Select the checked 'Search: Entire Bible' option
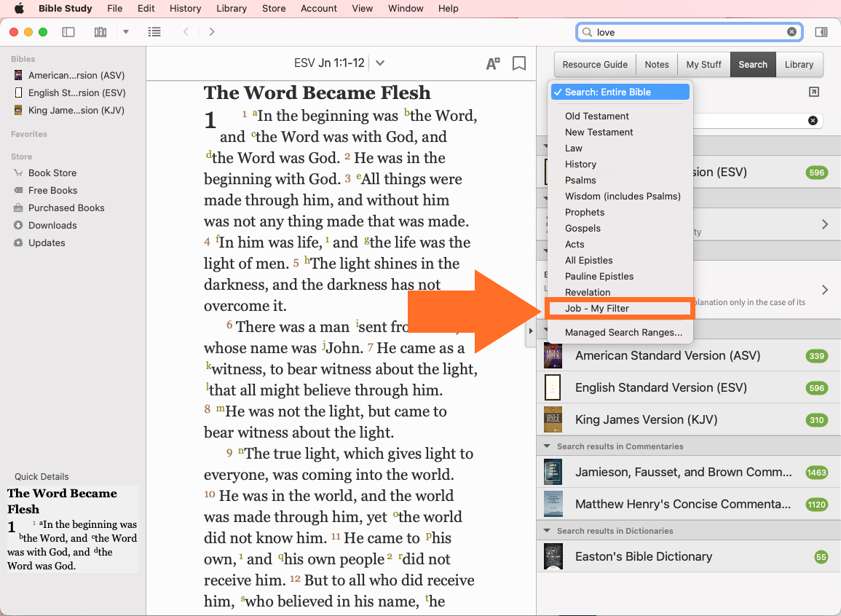Image resolution: width=841 pixels, height=616 pixels. click(x=619, y=92)
